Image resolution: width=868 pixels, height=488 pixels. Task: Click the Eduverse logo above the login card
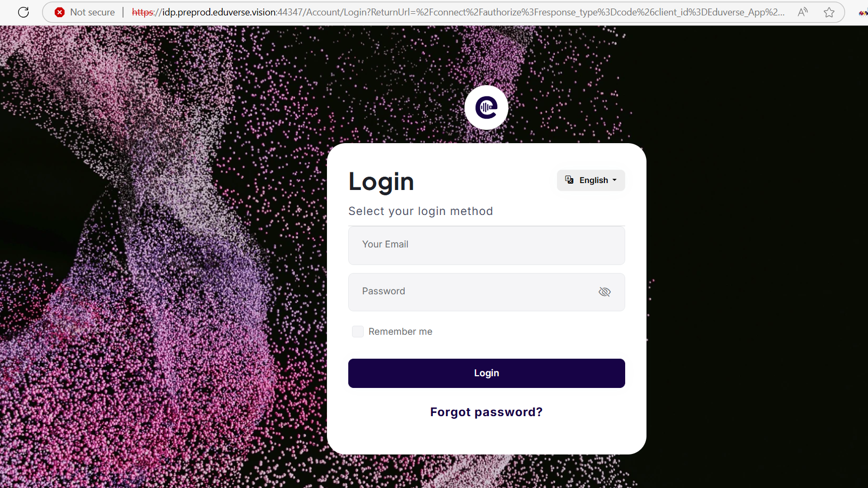(x=486, y=107)
